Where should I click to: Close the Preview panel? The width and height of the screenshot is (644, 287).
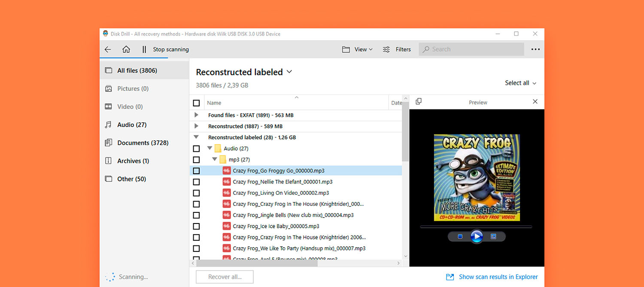[535, 102]
